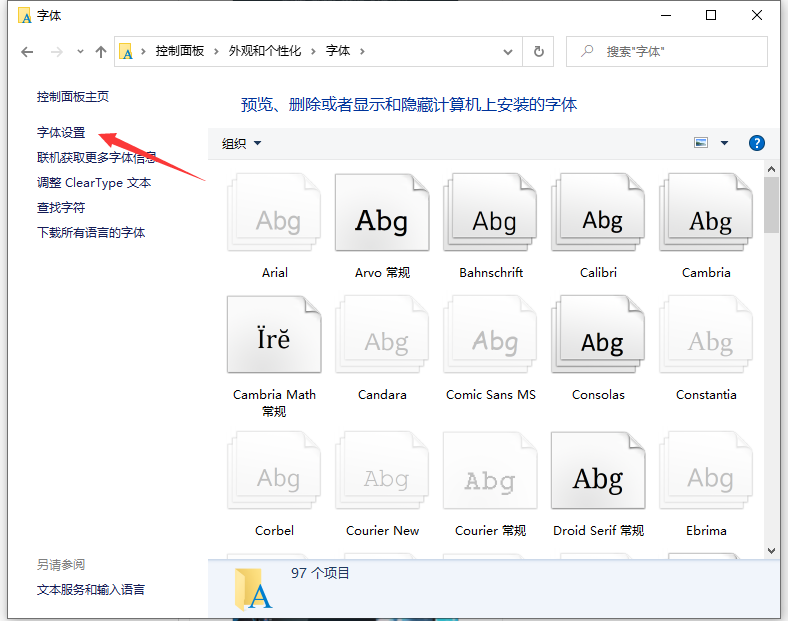
Task: Select the Droid Serif 常规 font icon
Action: pyautogui.click(x=598, y=470)
